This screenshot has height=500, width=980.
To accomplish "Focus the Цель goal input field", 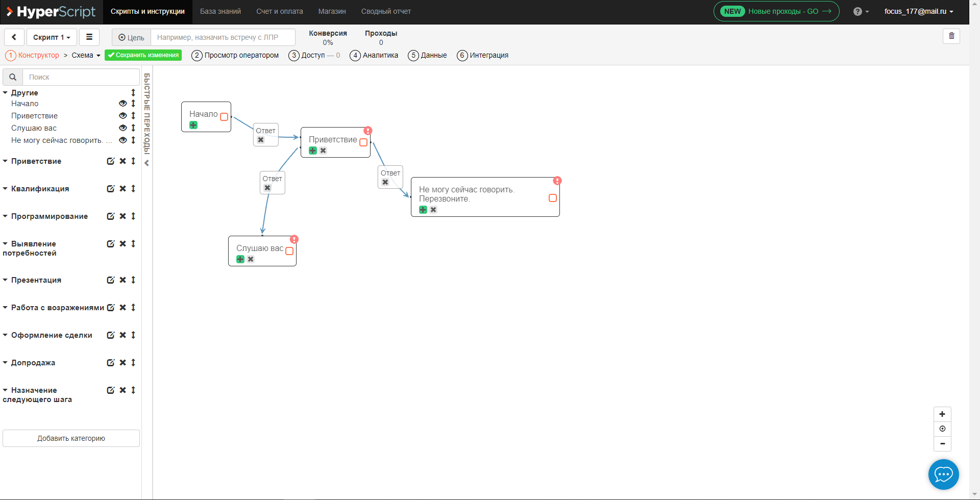I will tap(223, 37).
